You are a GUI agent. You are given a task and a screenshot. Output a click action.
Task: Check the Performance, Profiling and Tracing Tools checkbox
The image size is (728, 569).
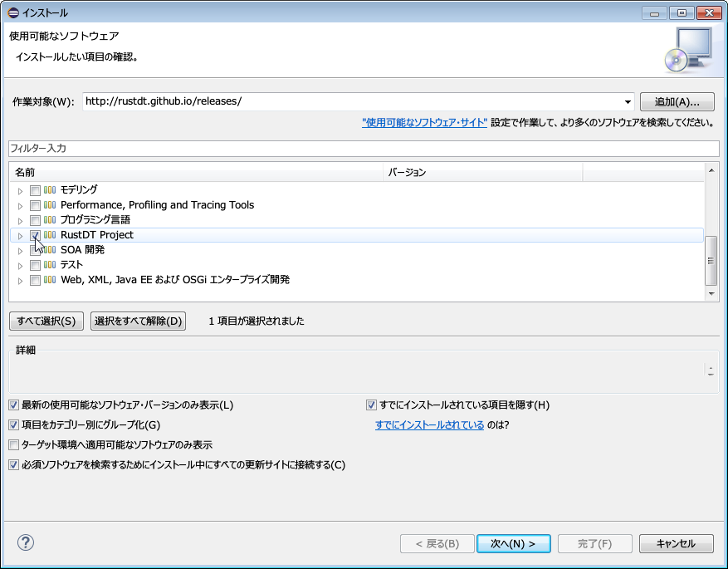point(35,205)
